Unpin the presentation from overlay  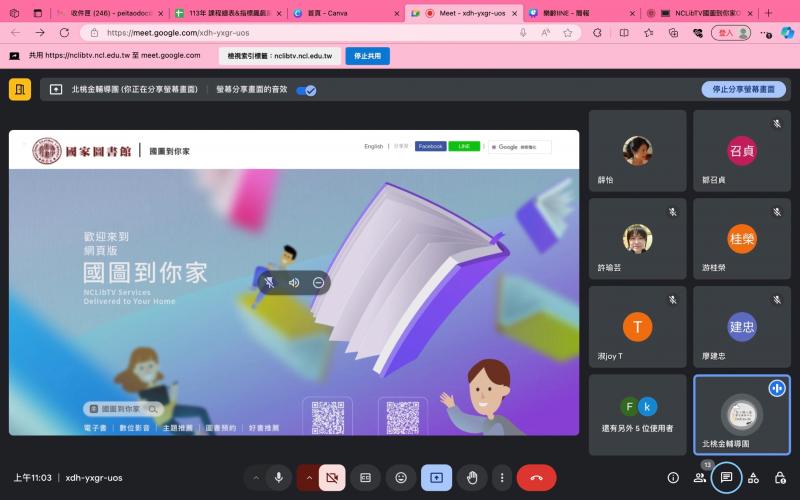[270, 283]
